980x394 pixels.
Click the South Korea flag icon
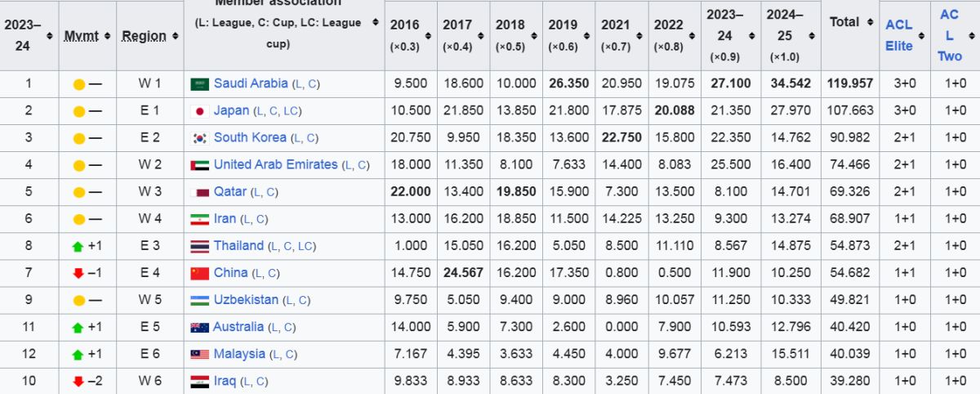coord(199,138)
